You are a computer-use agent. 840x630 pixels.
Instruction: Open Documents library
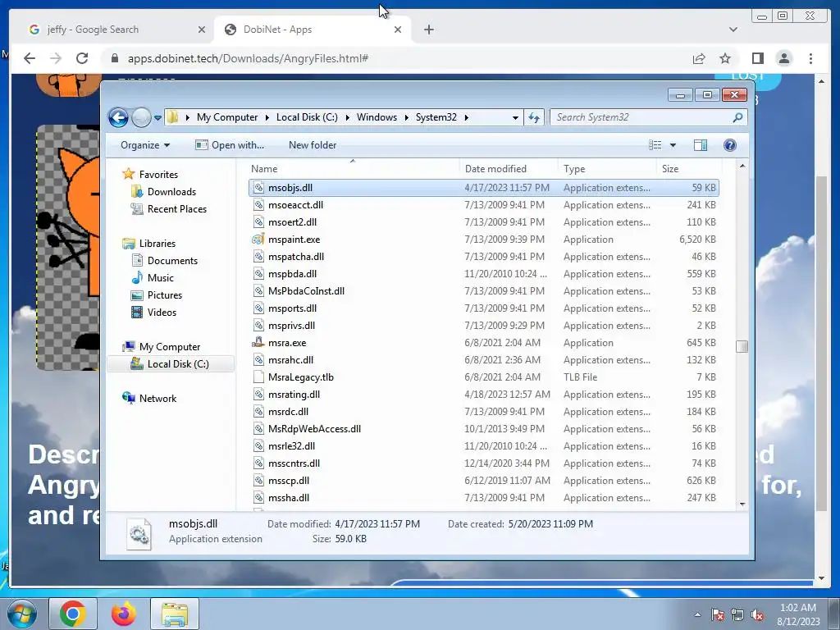click(x=172, y=260)
